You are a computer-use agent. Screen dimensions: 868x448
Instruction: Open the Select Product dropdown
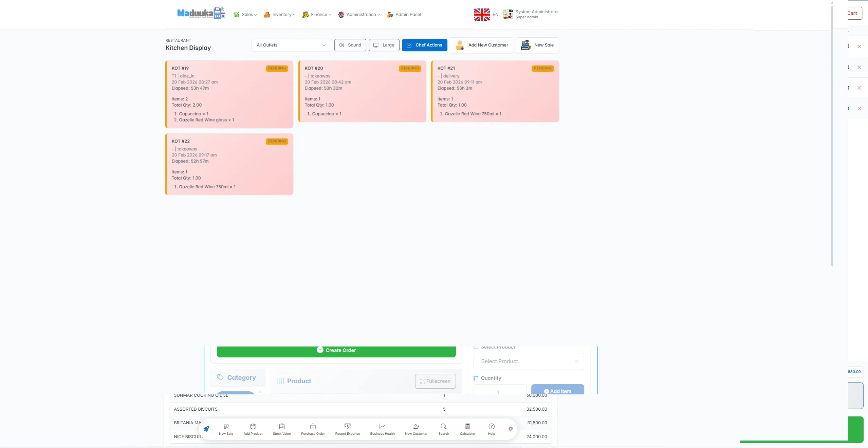click(529, 361)
